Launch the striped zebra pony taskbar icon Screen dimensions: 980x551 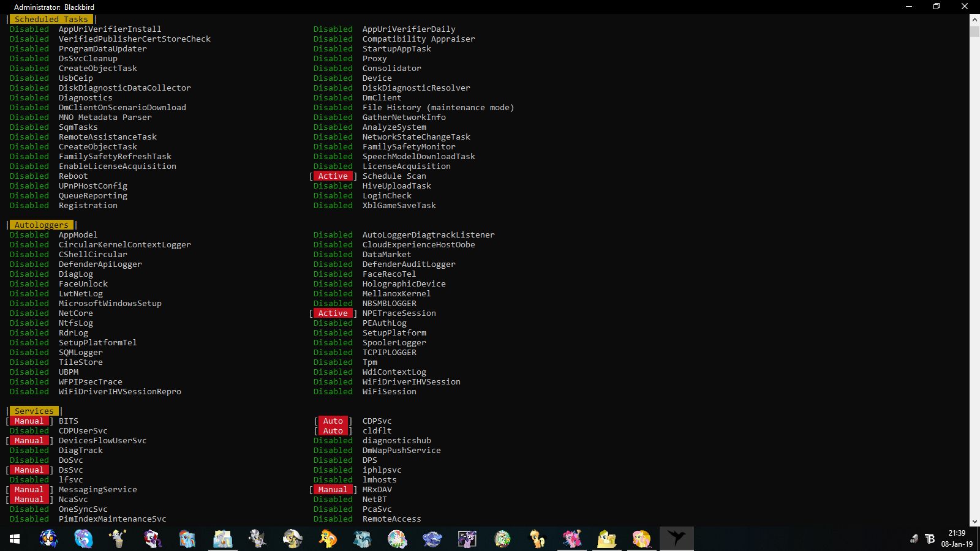[x=257, y=539]
